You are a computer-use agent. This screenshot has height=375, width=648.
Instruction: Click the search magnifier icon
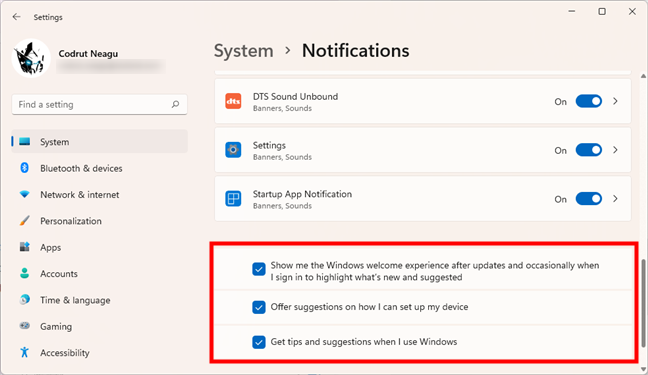point(176,104)
